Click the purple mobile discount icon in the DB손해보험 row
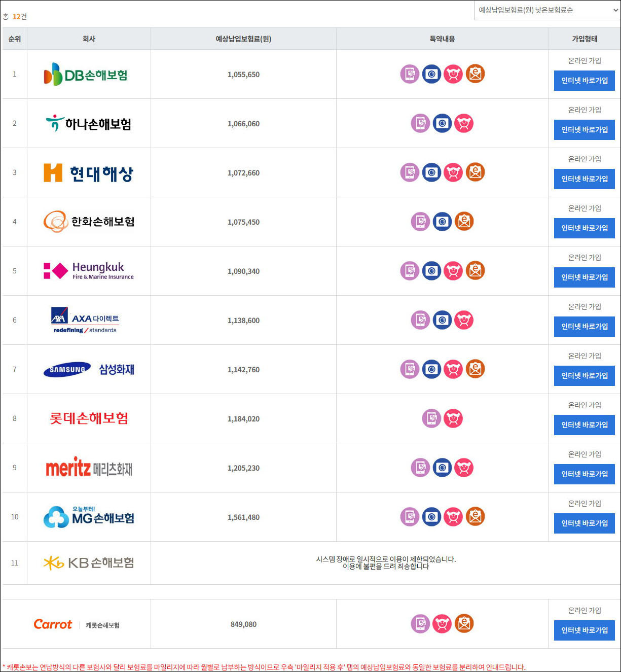Viewport: 621px width, 672px height. (x=410, y=74)
